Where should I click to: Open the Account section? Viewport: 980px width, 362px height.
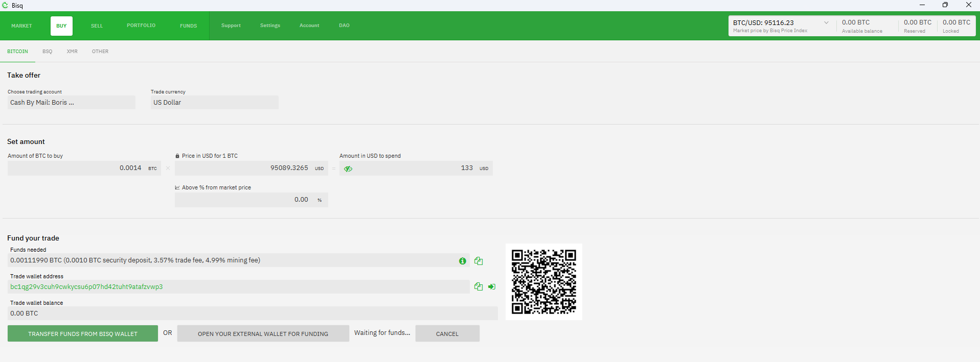click(309, 26)
